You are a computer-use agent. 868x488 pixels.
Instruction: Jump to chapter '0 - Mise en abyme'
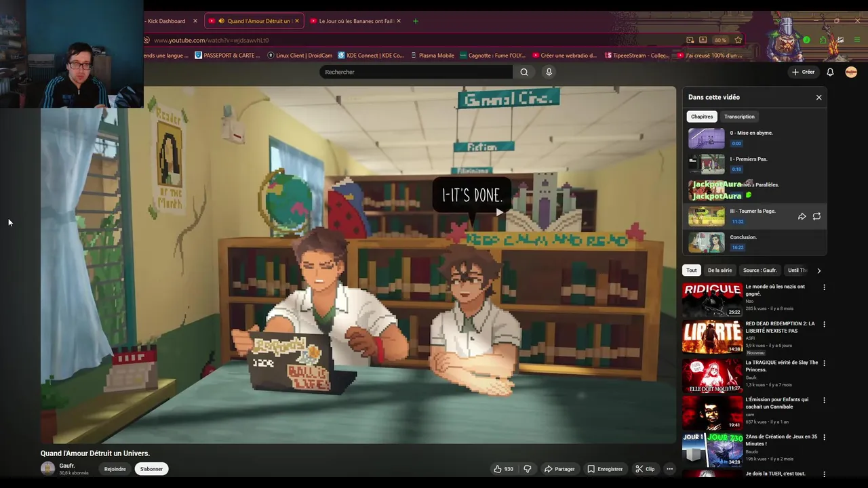[753, 138]
